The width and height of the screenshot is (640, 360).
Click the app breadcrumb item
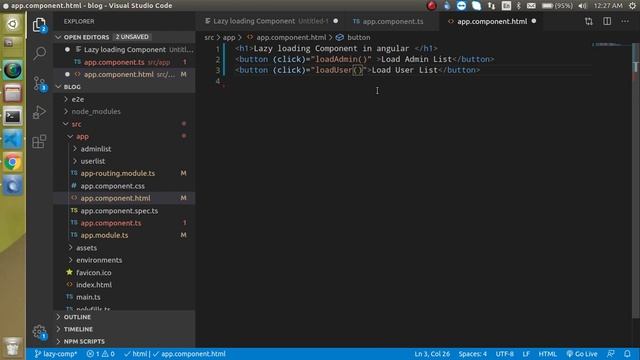pos(229,37)
